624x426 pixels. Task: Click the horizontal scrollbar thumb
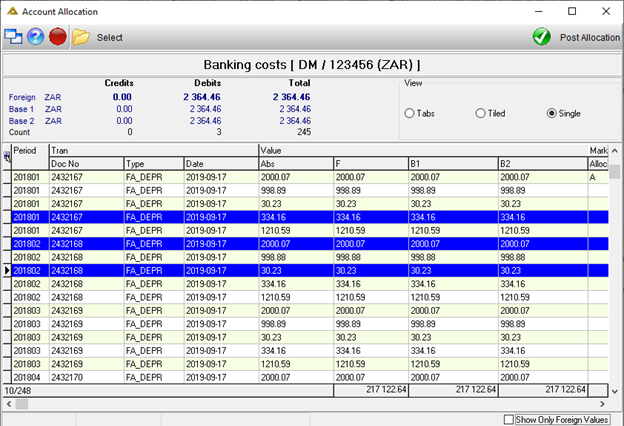pyautogui.click(x=22, y=404)
